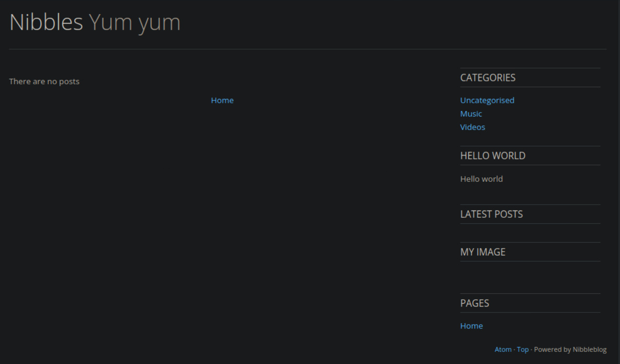
Task: Click the MY IMAGE sidebar heading
Action: tap(482, 252)
